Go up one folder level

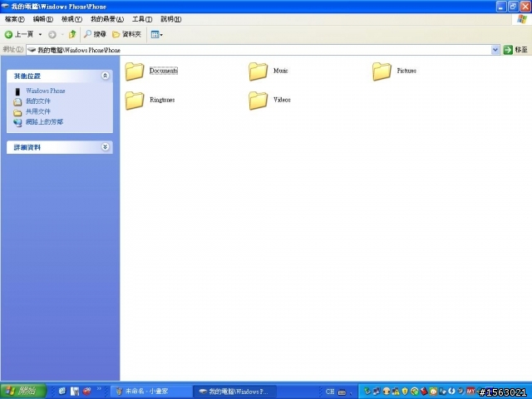pyautogui.click(x=72, y=34)
